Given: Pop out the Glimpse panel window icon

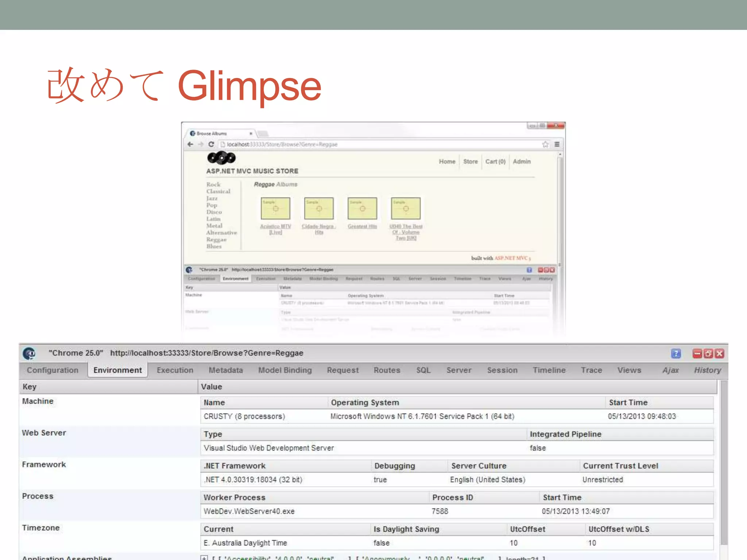Looking at the screenshot, I should coord(708,353).
